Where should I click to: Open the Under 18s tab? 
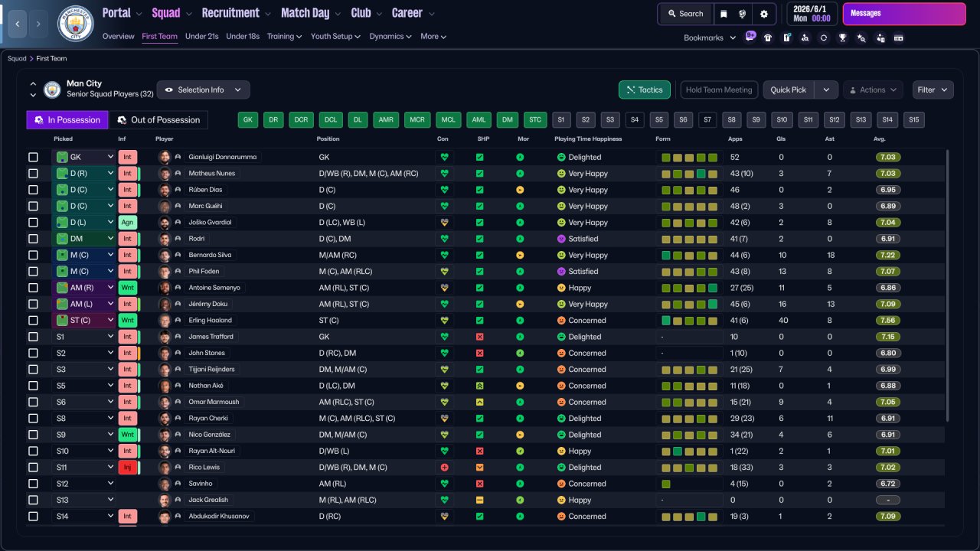(243, 36)
